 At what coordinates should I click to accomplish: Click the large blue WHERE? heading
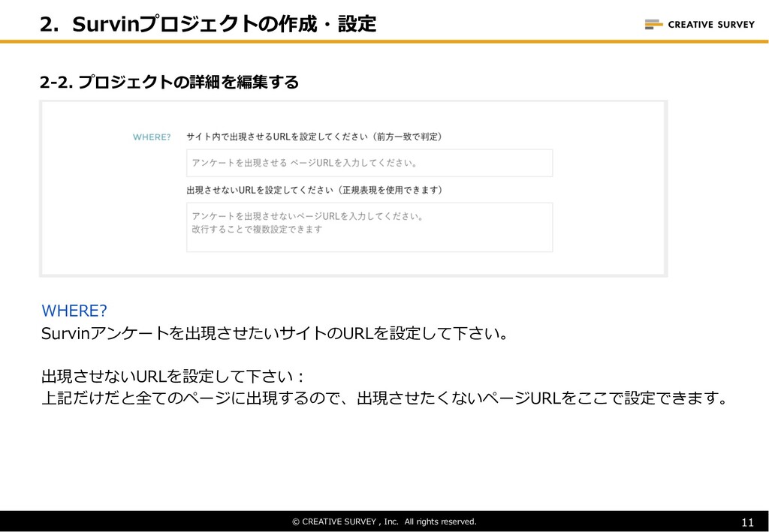point(74,311)
